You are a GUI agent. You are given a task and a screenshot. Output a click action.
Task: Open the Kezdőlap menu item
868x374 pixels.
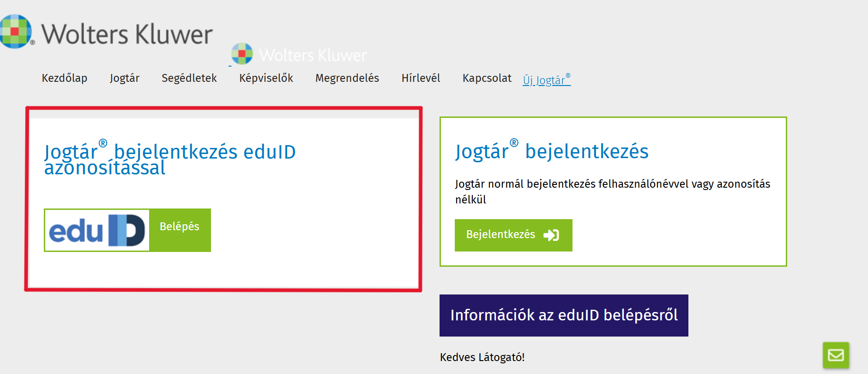click(65, 78)
